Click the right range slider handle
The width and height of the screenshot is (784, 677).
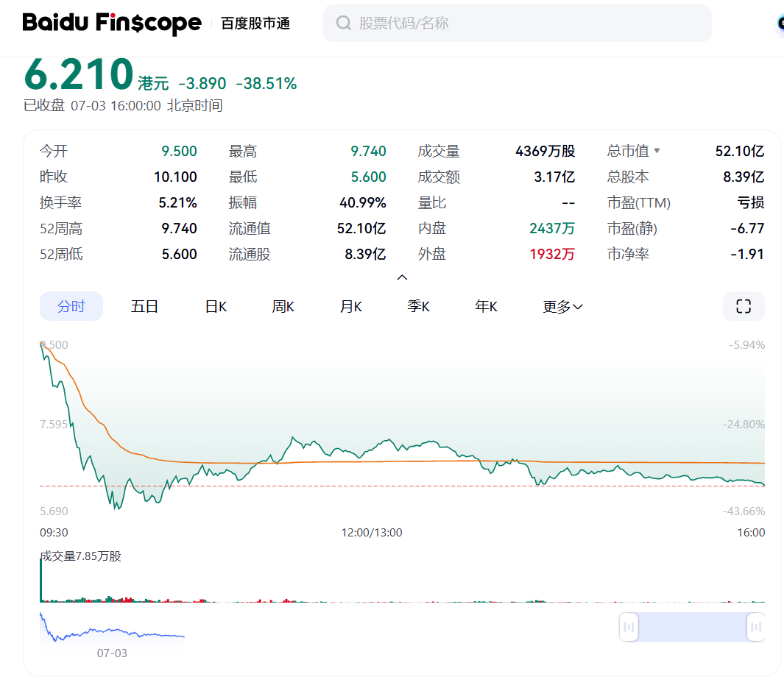[755, 626]
